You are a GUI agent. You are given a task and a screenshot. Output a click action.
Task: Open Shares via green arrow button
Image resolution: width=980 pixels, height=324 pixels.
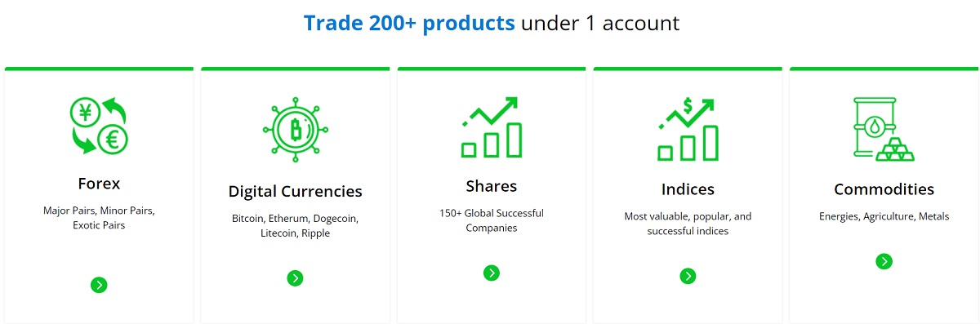click(491, 273)
